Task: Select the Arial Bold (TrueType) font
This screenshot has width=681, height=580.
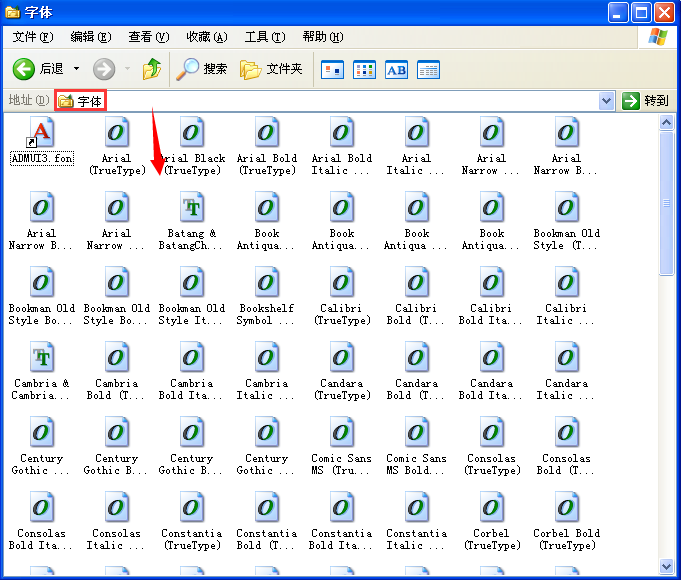Action: click(267, 146)
